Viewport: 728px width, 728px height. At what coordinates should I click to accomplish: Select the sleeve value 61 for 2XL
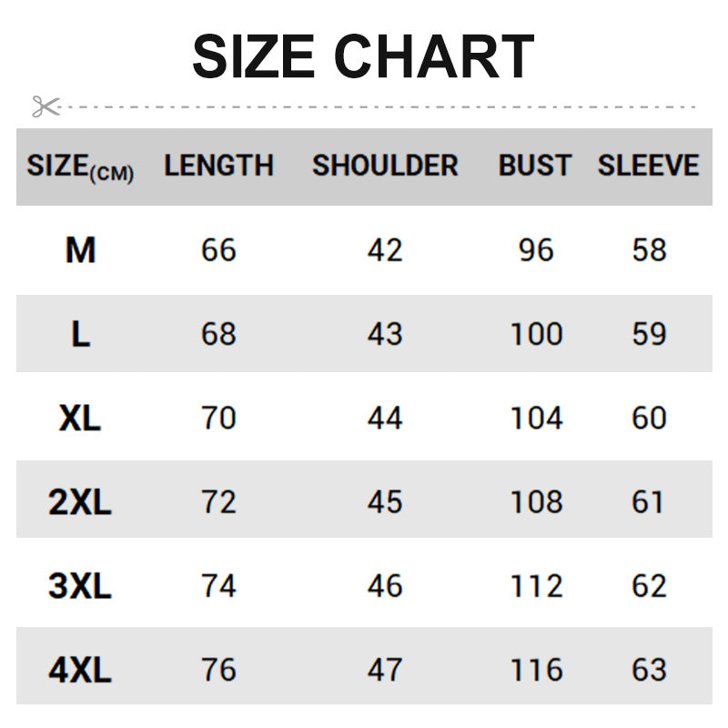click(x=648, y=502)
